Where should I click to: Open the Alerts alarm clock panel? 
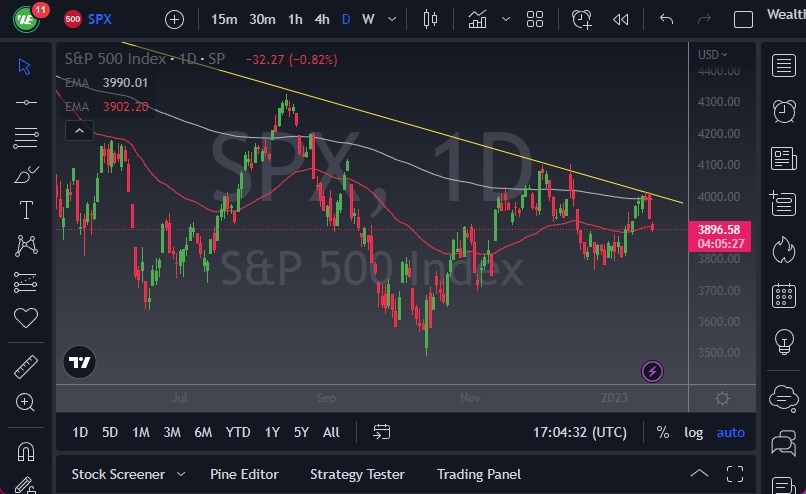tap(784, 111)
